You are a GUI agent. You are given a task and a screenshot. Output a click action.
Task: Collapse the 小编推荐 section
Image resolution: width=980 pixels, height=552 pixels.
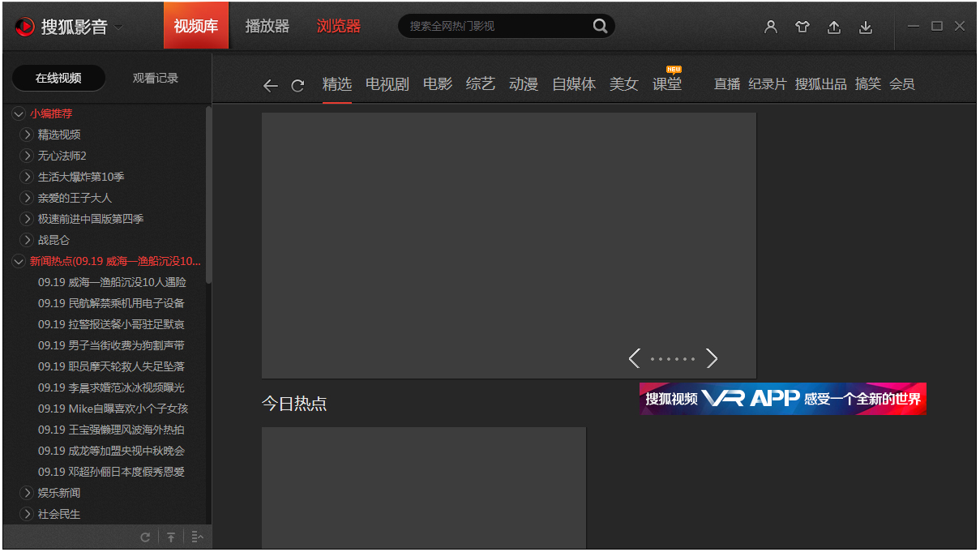coord(19,113)
